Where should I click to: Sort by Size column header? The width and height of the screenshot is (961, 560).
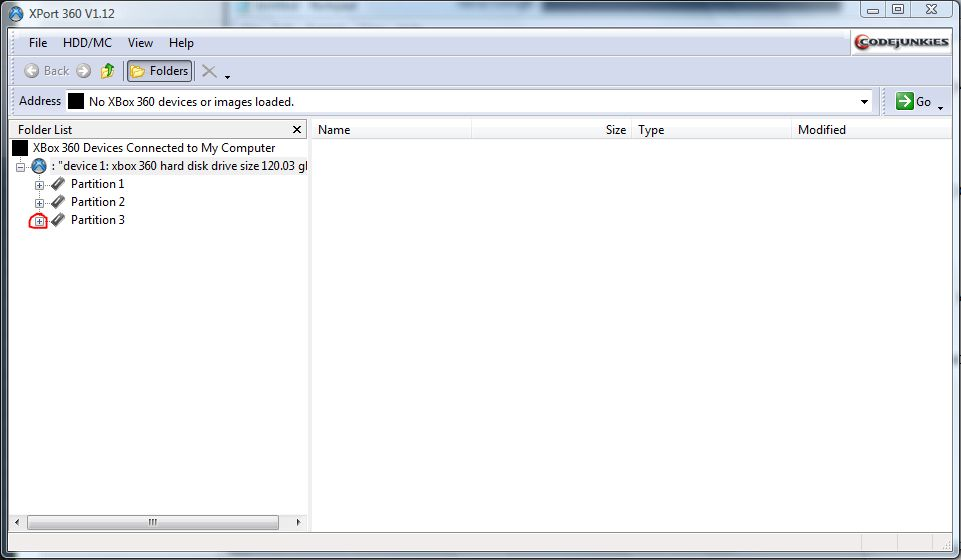552,130
